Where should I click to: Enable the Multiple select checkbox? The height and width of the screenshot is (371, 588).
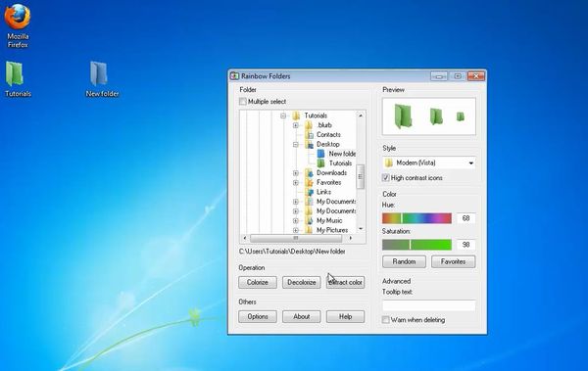pyautogui.click(x=243, y=101)
